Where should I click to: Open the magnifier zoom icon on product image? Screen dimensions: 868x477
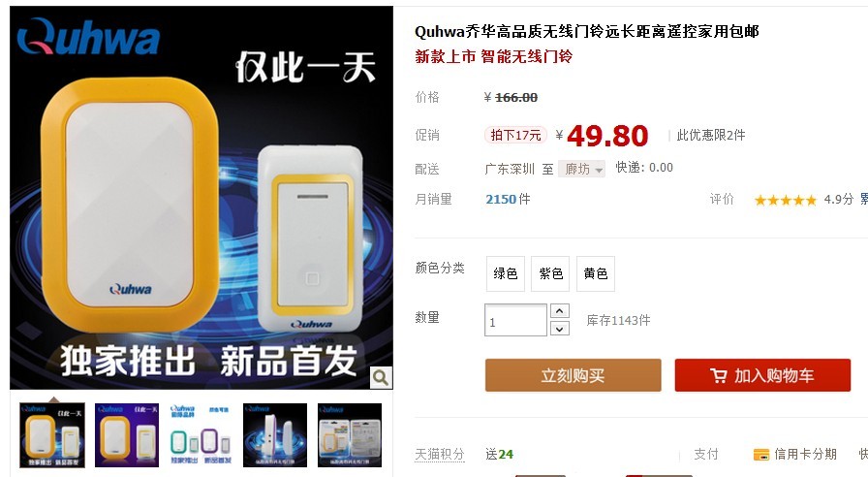tap(381, 377)
